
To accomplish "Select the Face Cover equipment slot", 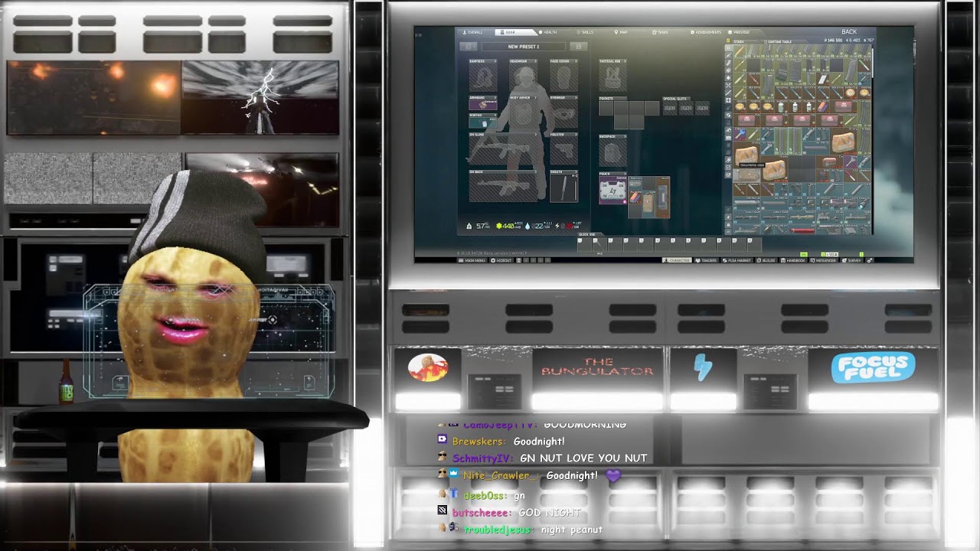I will click(564, 77).
